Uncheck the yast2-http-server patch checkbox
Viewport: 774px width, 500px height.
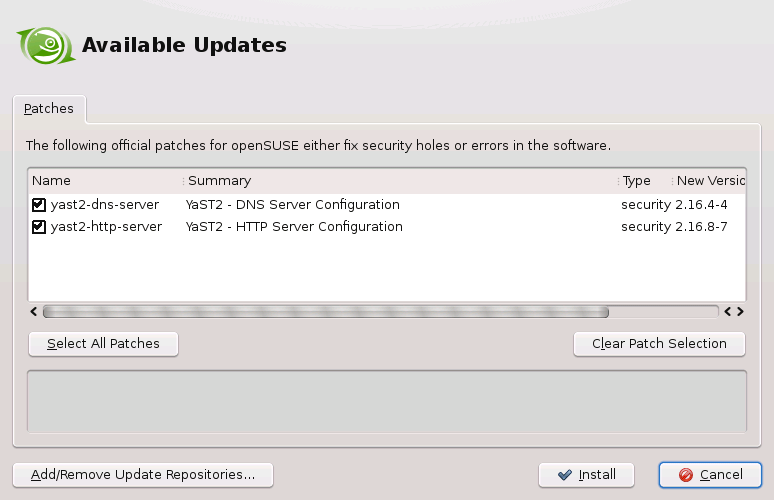pos(39,227)
